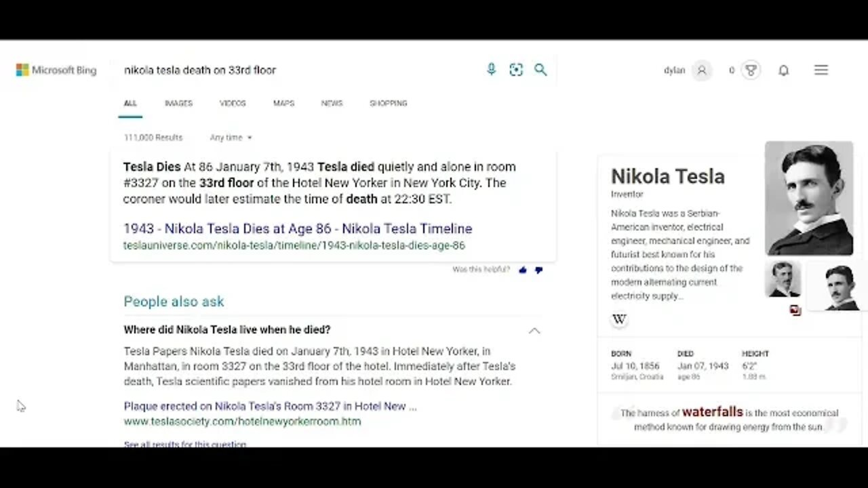Click the People also ask heading

(174, 302)
